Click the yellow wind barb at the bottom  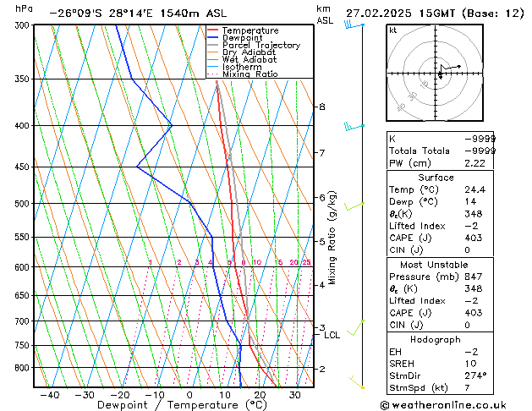pyautogui.click(x=358, y=385)
